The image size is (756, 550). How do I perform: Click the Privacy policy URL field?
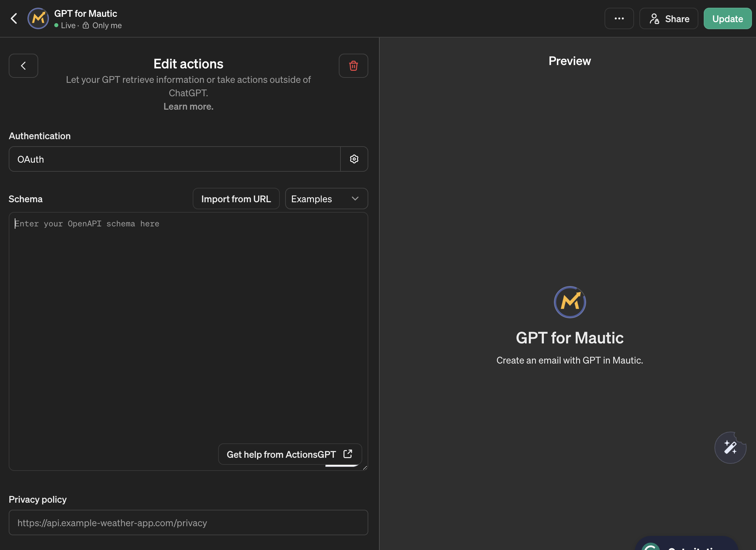tap(188, 522)
